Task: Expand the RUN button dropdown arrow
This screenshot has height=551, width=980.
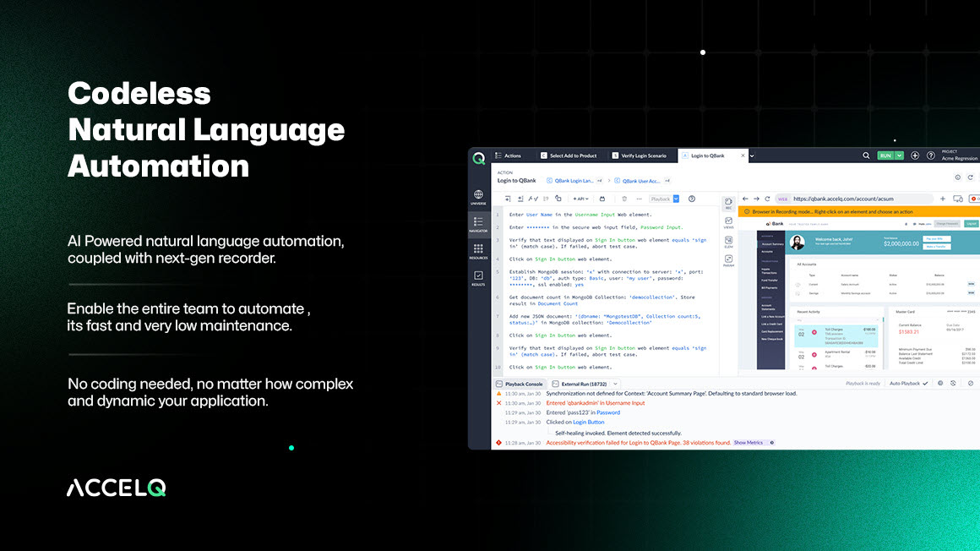Action: [x=898, y=155]
